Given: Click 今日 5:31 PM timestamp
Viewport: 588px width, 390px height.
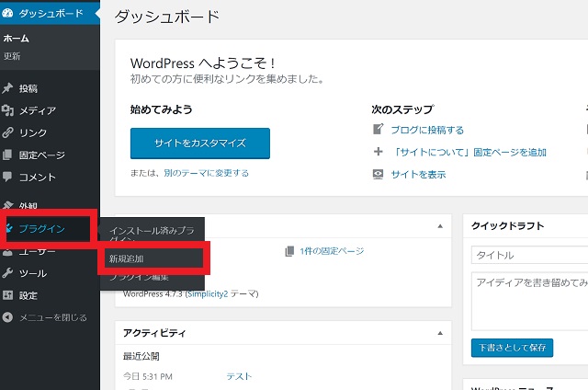Looking at the screenshot, I should tap(148, 376).
